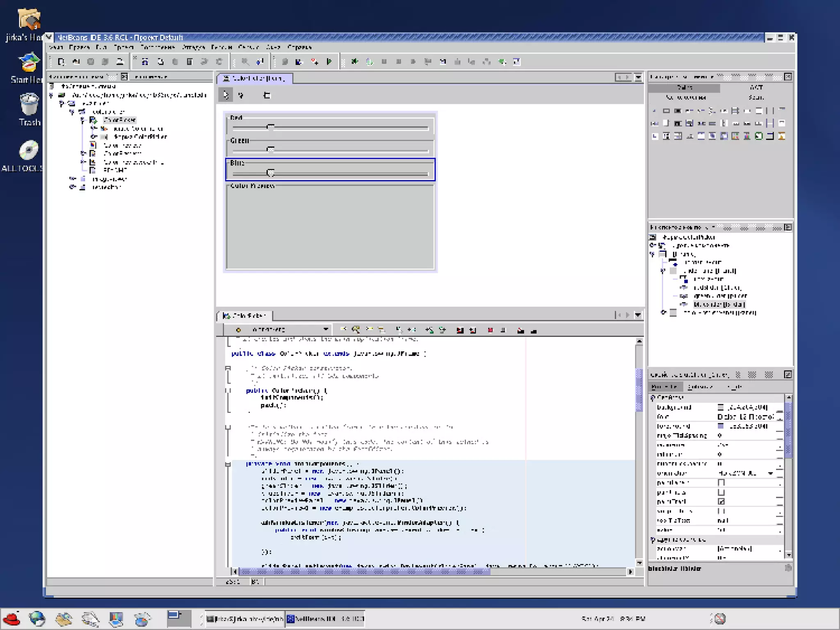
Task: Open the Справка (Help) menu
Action: click(299, 47)
